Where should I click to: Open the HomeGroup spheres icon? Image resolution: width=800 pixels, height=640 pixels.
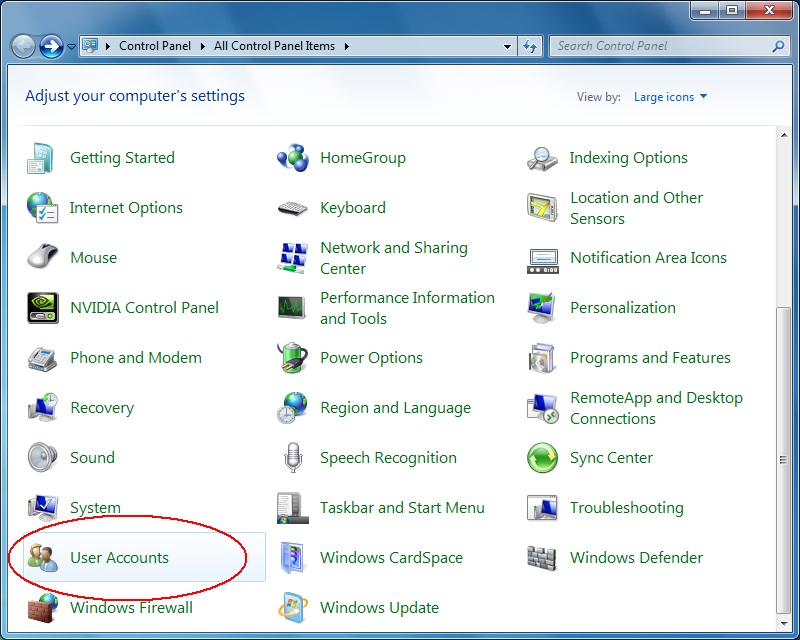pos(293,158)
